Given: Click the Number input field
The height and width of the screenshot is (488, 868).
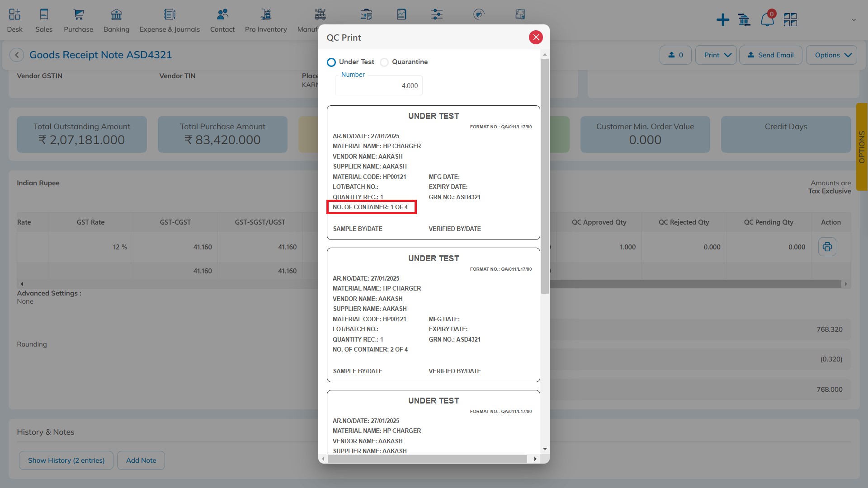Looking at the screenshot, I should coord(379,86).
